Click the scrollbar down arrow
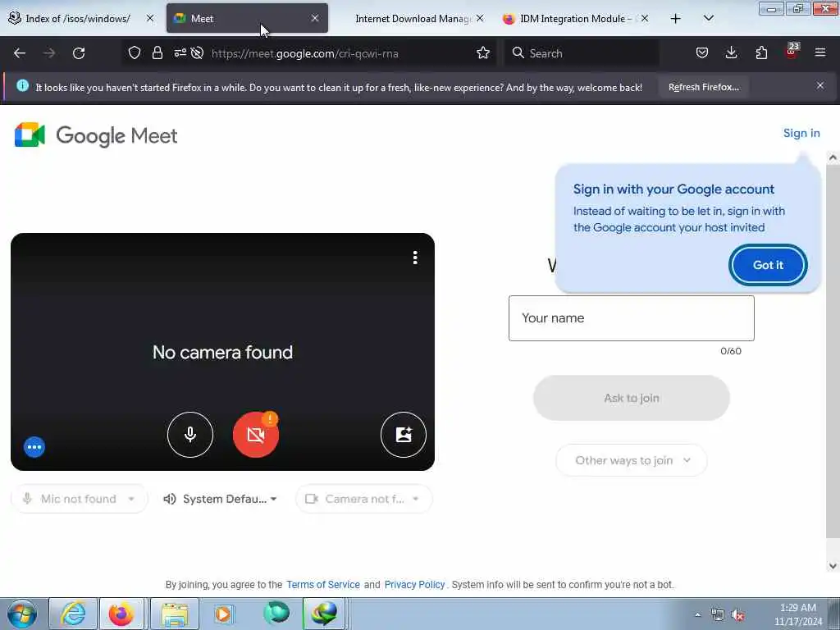 (833, 566)
